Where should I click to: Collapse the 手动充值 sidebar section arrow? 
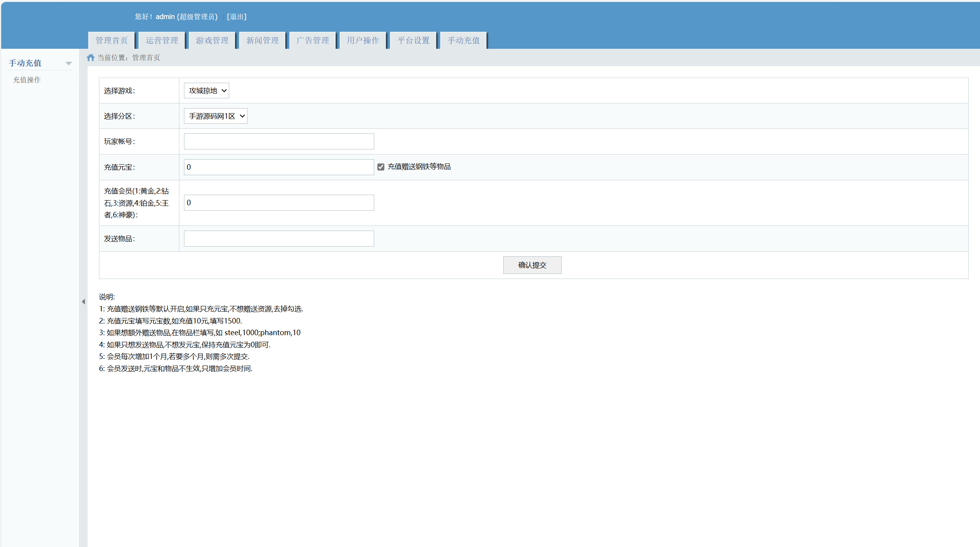click(x=69, y=63)
